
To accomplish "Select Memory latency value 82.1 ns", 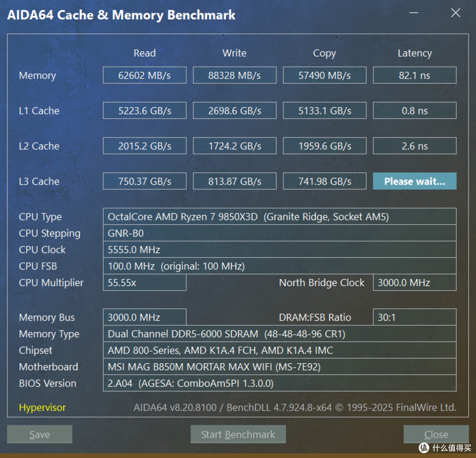I will coord(414,75).
